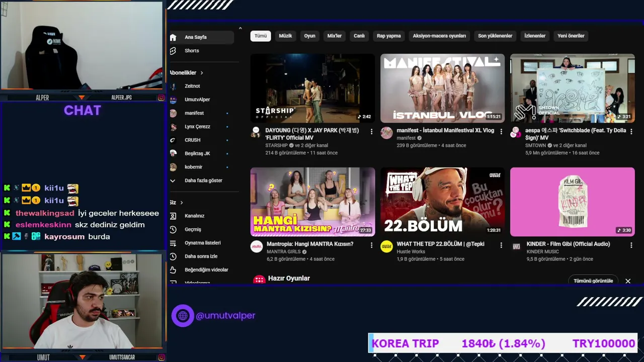Open more options for Mantropia video
This screenshot has width=644, height=362.
coord(371,245)
